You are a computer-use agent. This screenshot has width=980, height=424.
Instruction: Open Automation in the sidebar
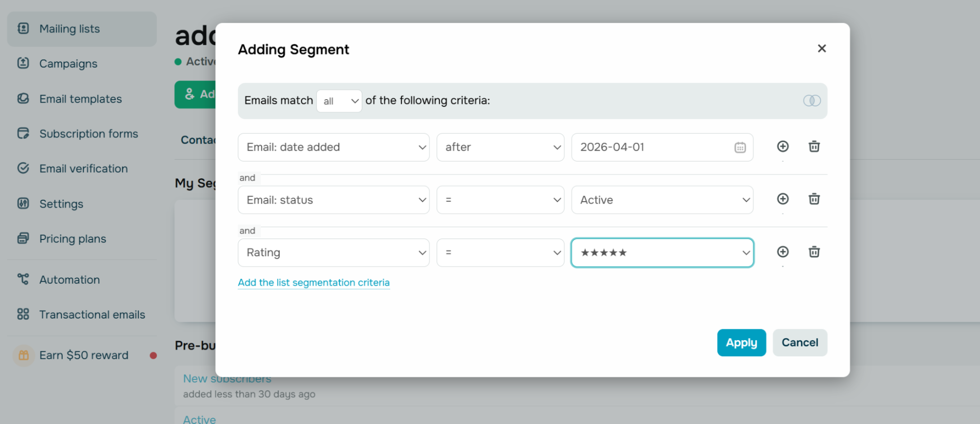[x=69, y=280]
